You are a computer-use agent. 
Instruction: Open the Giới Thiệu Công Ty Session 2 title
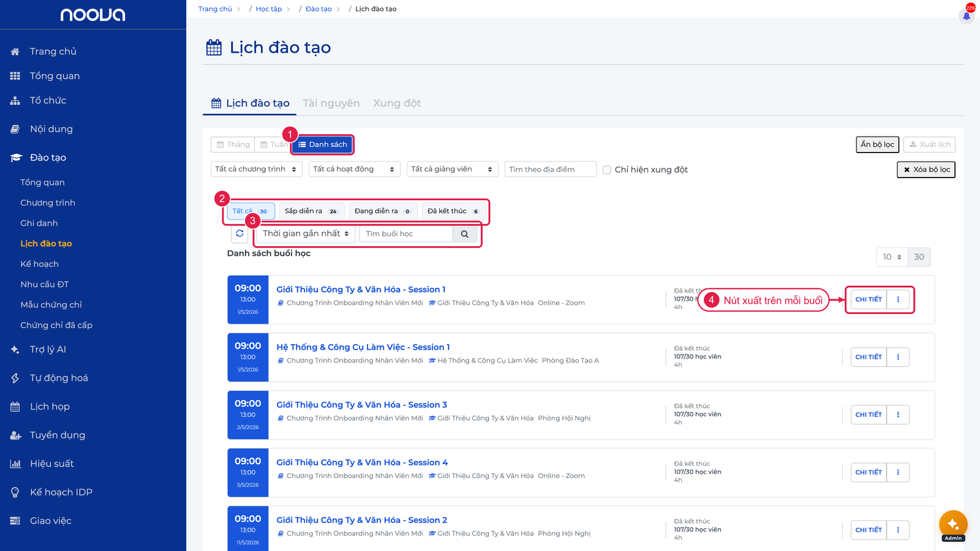pyautogui.click(x=362, y=520)
